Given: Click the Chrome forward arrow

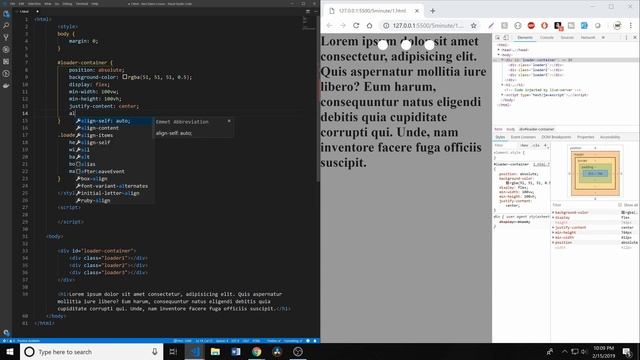Looking at the screenshot, I should click(342, 25).
